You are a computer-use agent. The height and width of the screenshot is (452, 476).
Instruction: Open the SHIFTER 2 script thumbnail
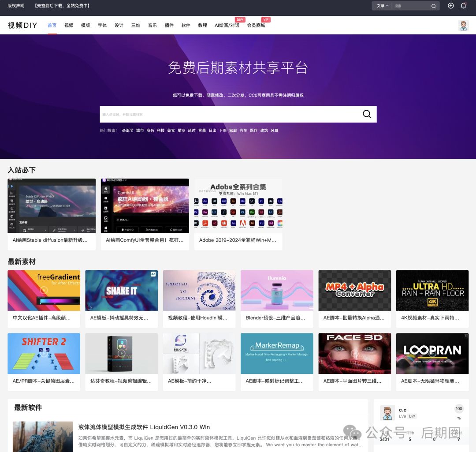click(44, 353)
